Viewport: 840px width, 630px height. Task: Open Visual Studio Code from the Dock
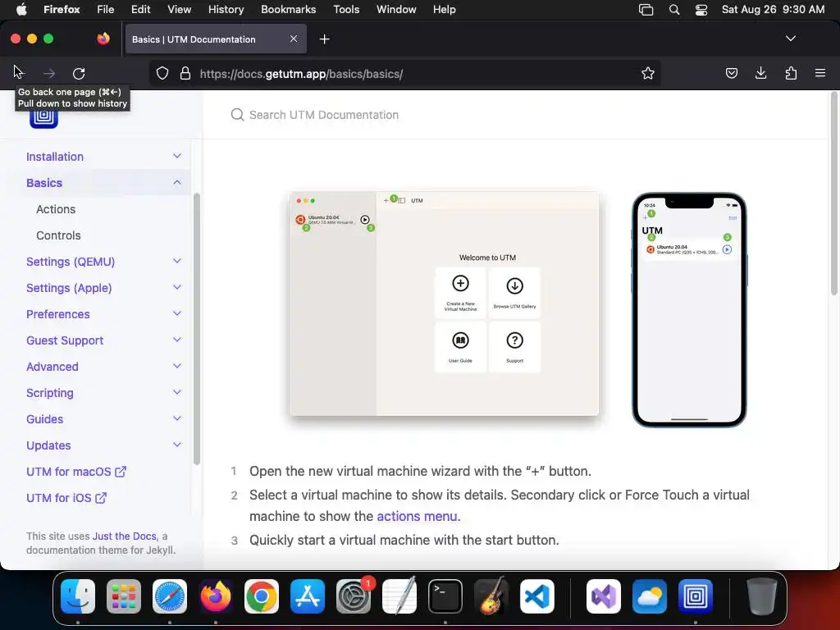click(536, 596)
